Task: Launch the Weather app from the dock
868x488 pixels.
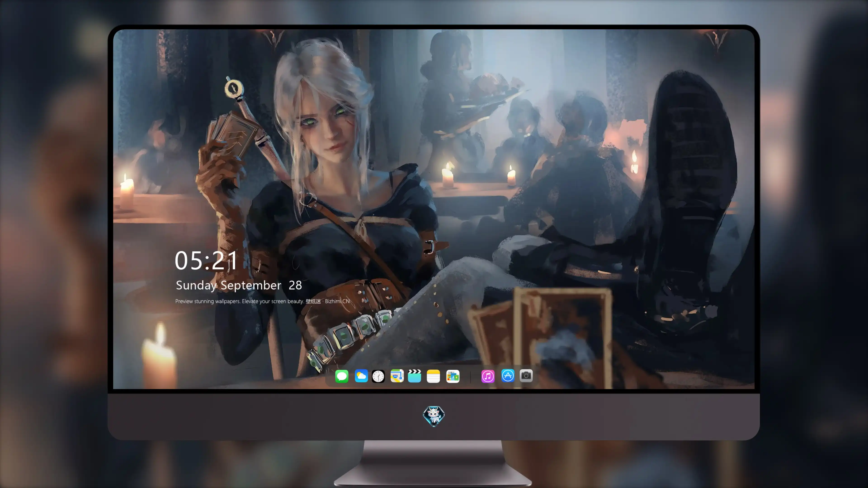Action: pyautogui.click(x=361, y=376)
